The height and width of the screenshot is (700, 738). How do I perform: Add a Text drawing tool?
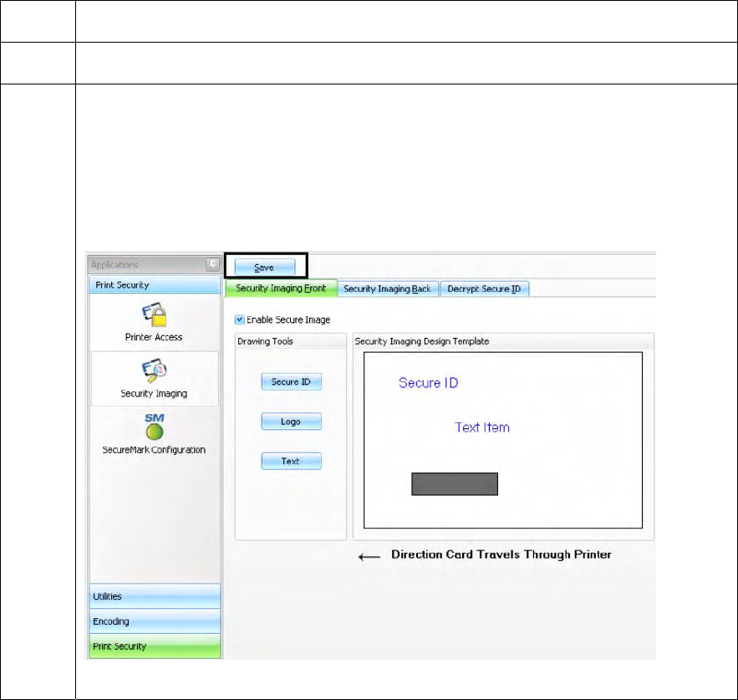[292, 461]
